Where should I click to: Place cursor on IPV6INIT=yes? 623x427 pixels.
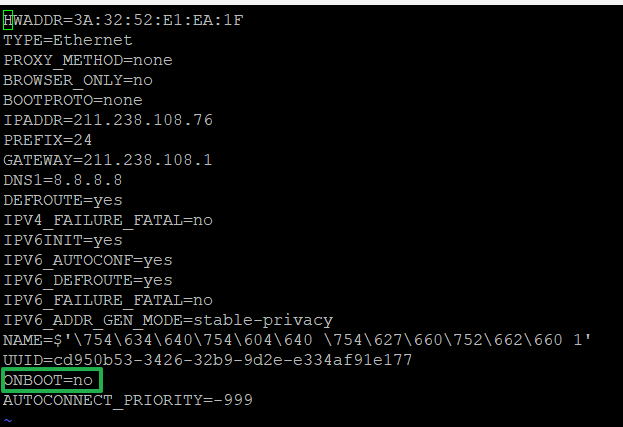click(63, 240)
